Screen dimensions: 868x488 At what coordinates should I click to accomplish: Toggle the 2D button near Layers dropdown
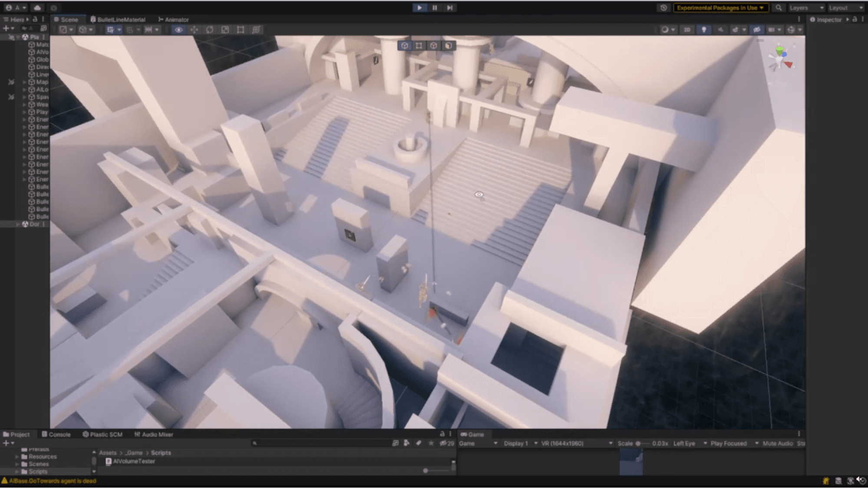tap(686, 29)
